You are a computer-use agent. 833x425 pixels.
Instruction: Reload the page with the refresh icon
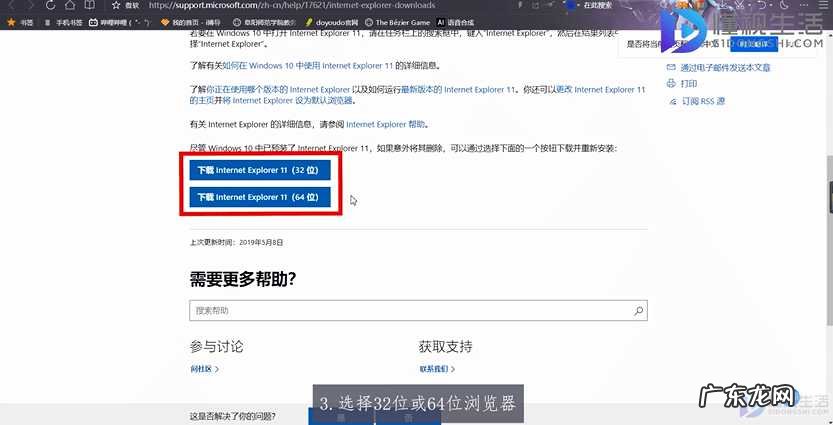pyautogui.click(x=50, y=5)
